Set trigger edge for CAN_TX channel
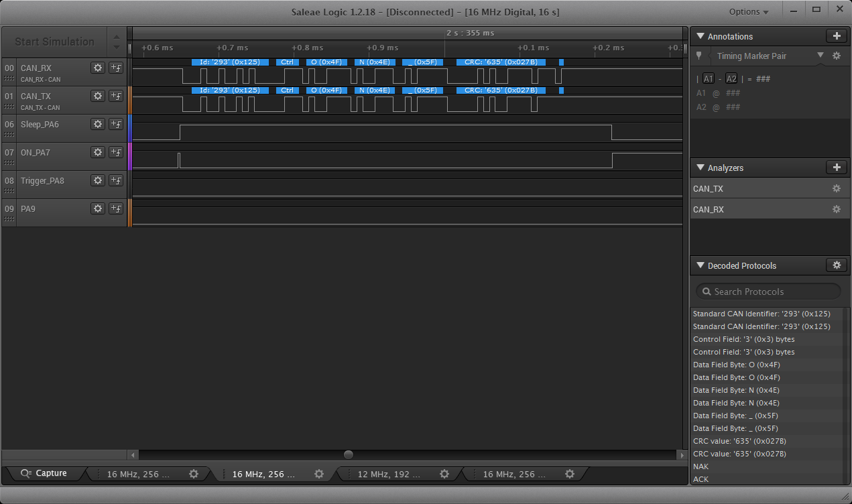Screen dimensions: 852x504 coord(116,96)
